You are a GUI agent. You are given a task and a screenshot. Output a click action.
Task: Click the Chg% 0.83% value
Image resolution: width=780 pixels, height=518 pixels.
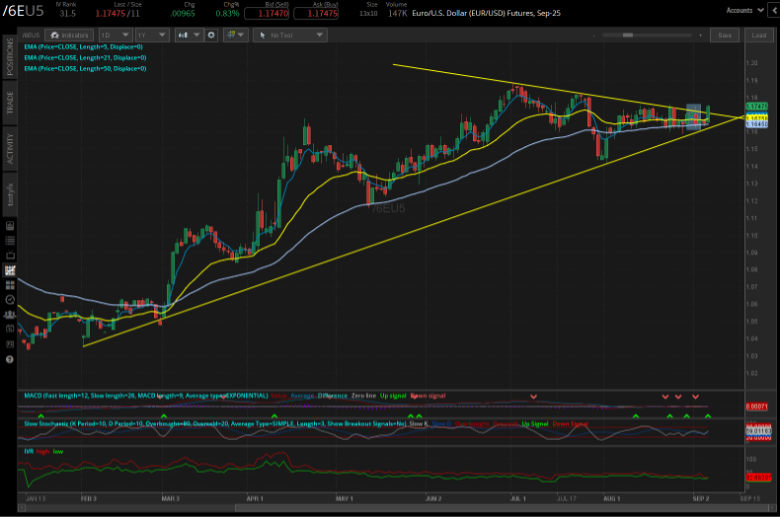pyautogui.click(x=227, y=14)
